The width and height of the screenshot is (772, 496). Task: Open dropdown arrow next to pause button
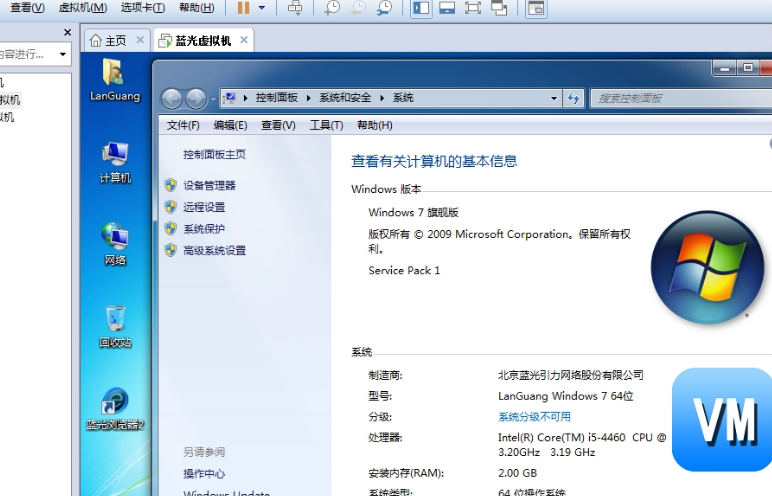point(262,7)
